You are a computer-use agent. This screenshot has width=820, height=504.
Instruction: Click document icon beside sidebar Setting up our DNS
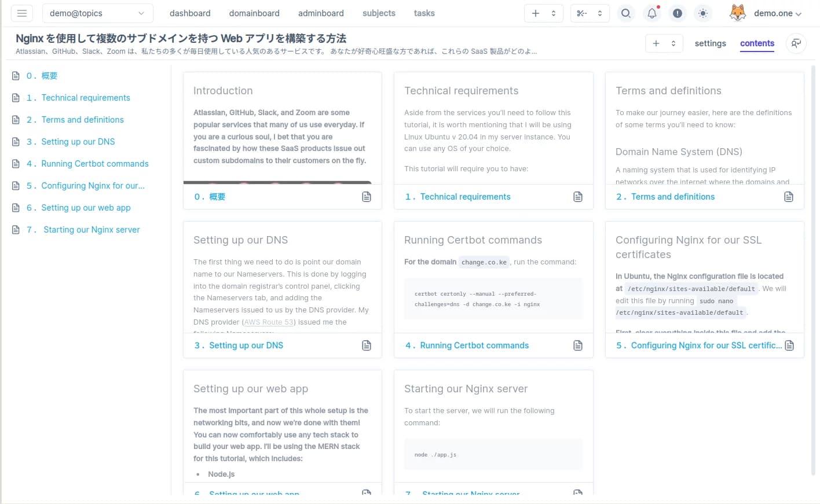[16, 142]
